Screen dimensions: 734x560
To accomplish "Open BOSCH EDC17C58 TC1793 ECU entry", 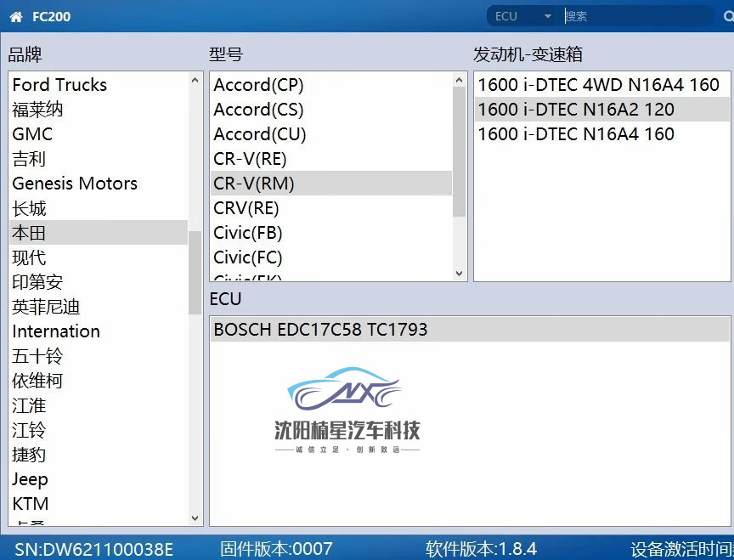I will [x=321, y=330].
